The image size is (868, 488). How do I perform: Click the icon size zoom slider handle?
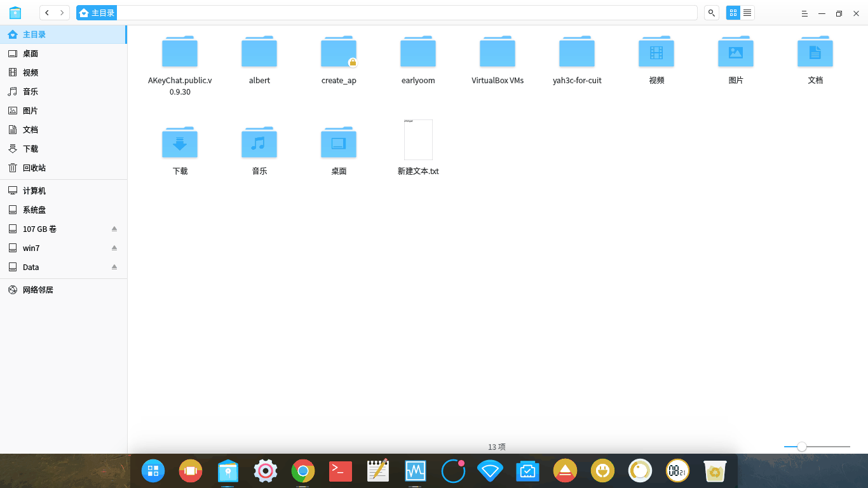coord(802,447)
